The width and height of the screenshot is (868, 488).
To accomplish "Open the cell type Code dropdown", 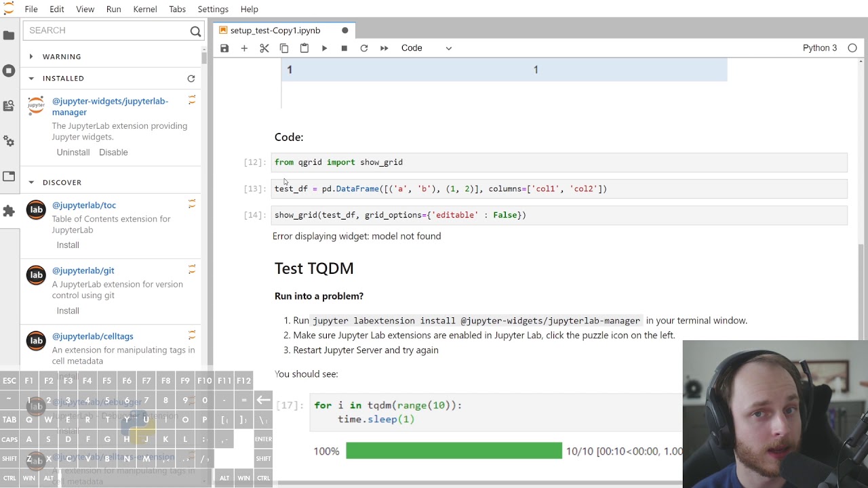I will 426,48.
